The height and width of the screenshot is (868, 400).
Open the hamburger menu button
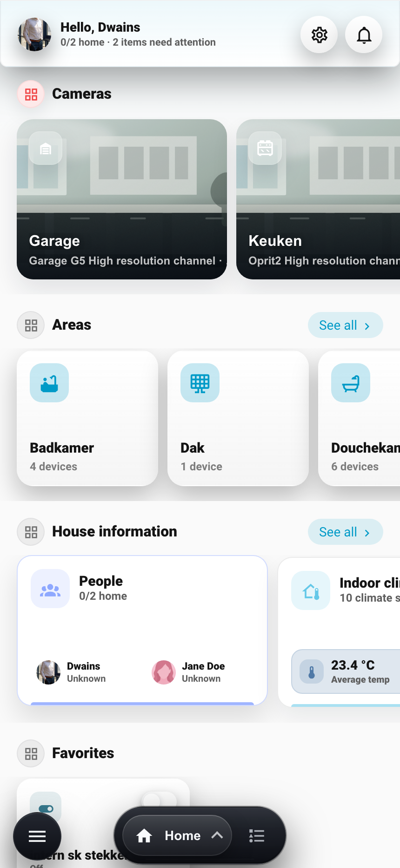tap(37, 836)
